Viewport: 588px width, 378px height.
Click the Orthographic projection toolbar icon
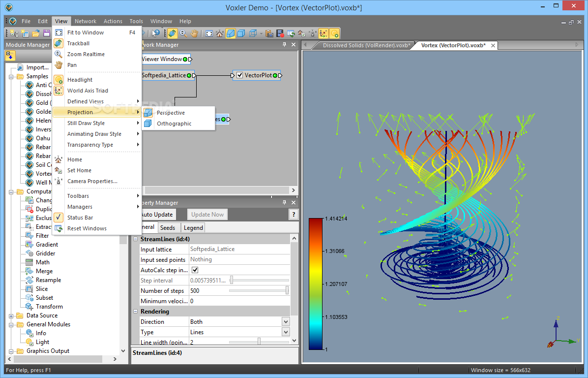[x=241, y=33]
